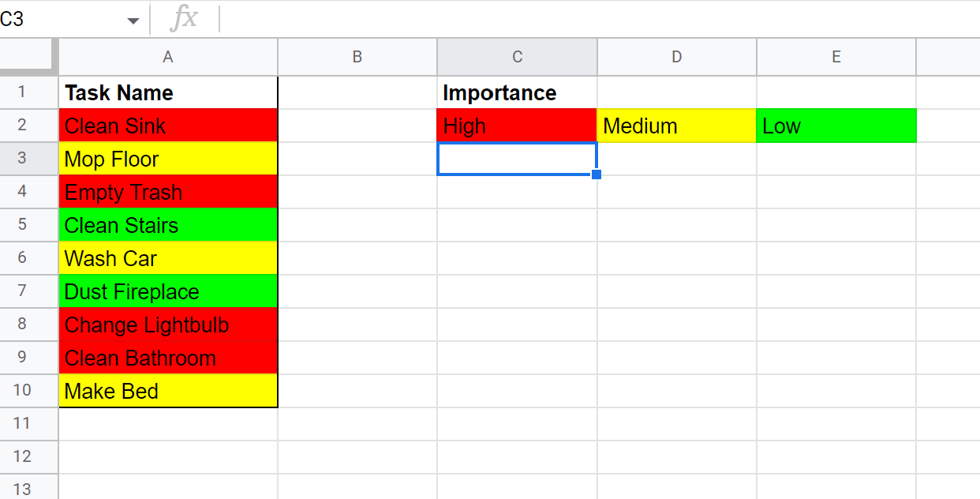Select the Importance header cell

click(517, 93)
